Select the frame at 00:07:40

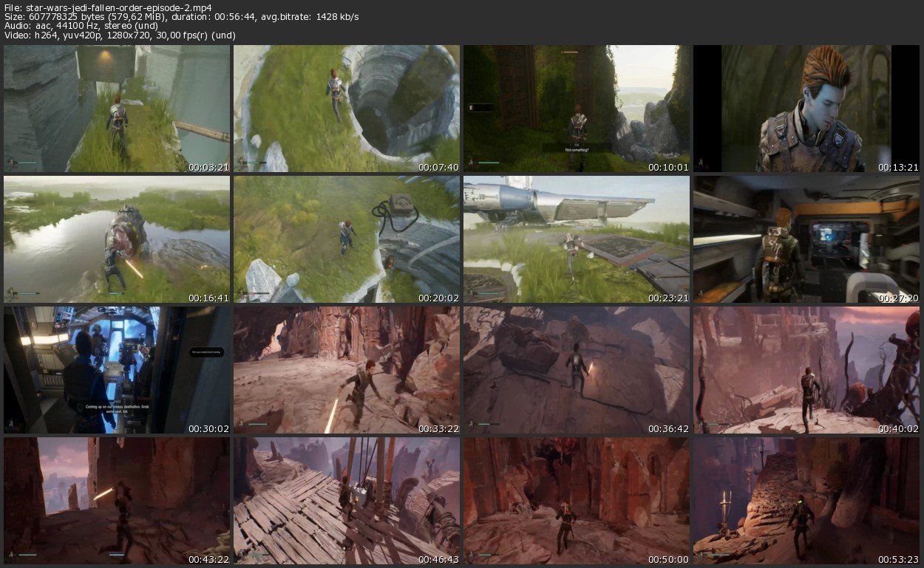coord(347,109)
